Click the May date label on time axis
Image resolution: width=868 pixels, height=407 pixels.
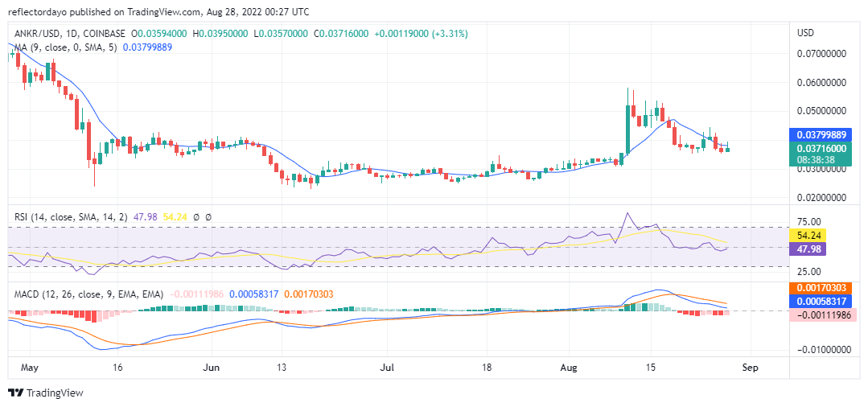coord(29,367)
